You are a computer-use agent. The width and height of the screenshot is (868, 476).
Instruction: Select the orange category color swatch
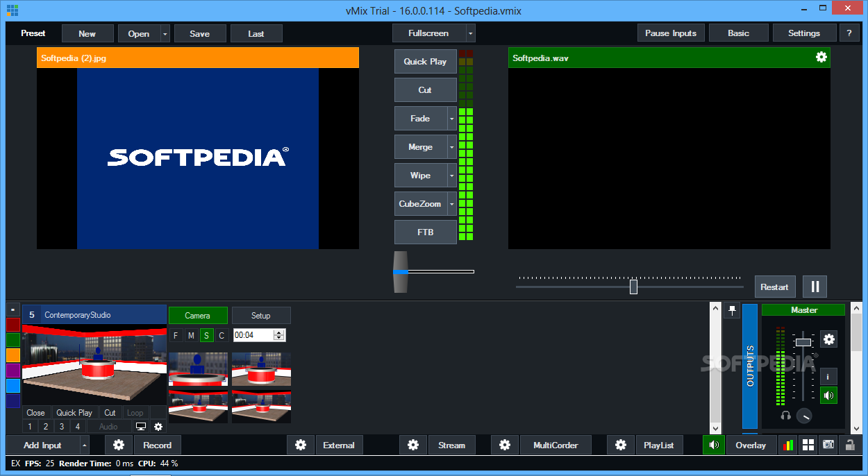click(13, 355)
